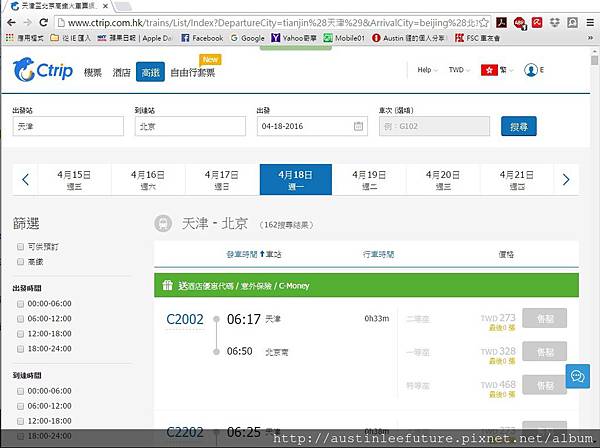Tick departure time 12:00-18:00 checkbox

pos(20,334)
